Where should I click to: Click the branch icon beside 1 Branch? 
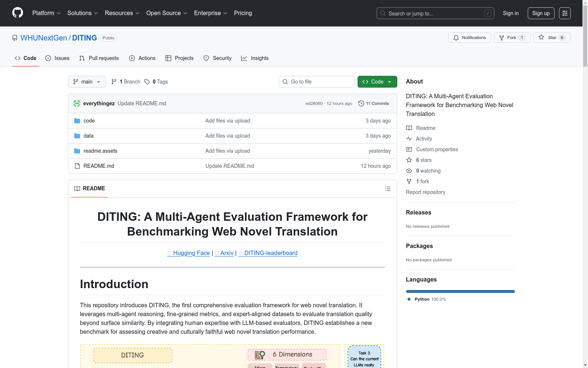pyautogui.click(x=114, y=82)
